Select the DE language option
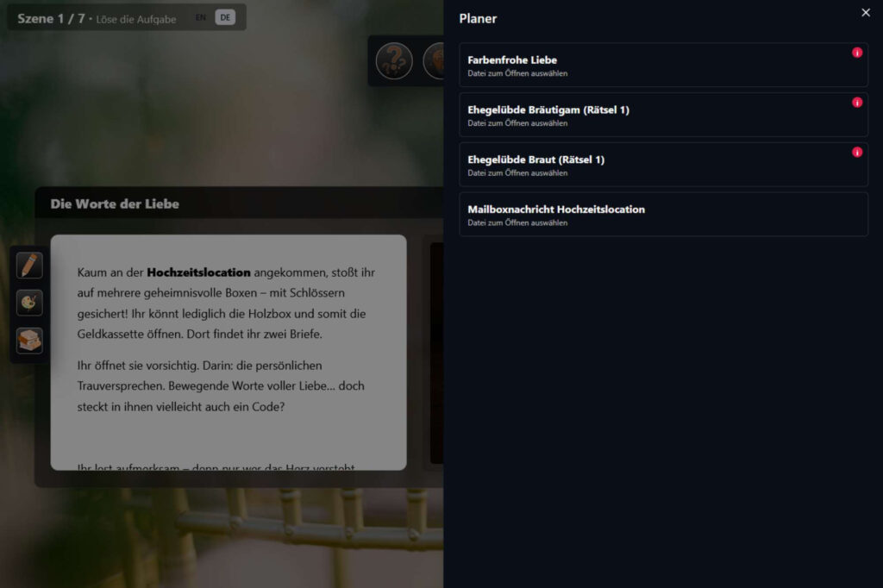Screen dimensions: 883x588 pyautogui.click(x=224, y=17)
